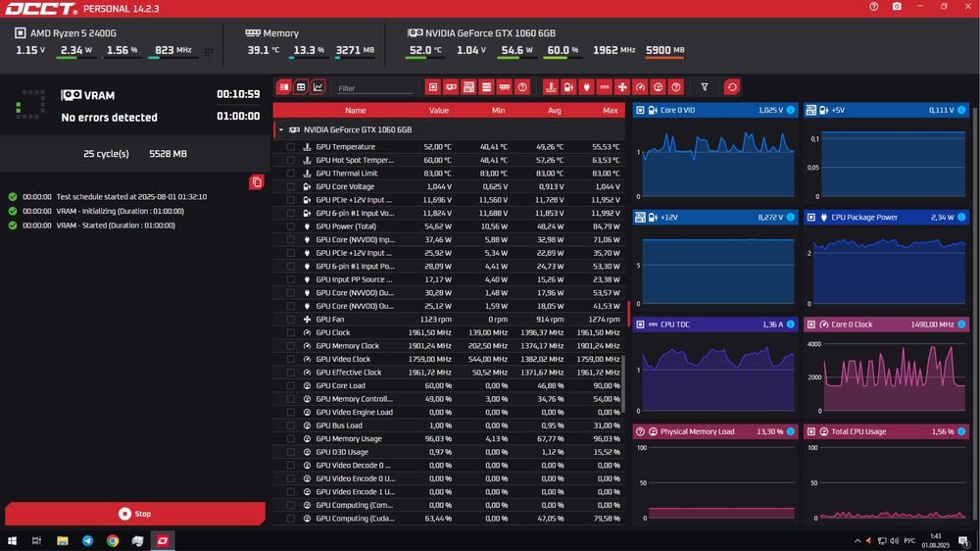
Task: Select the GPU Thermal Limit row text
Action: 346,174
